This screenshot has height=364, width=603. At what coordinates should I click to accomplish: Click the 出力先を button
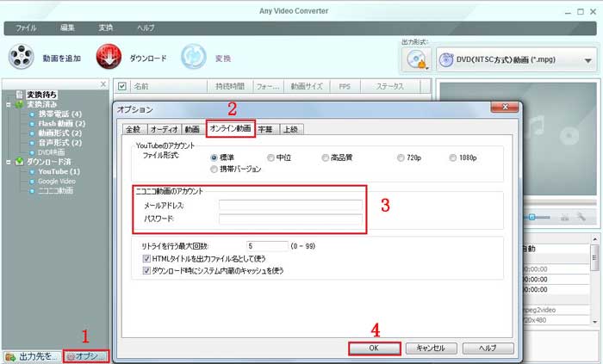pos(32,356)
